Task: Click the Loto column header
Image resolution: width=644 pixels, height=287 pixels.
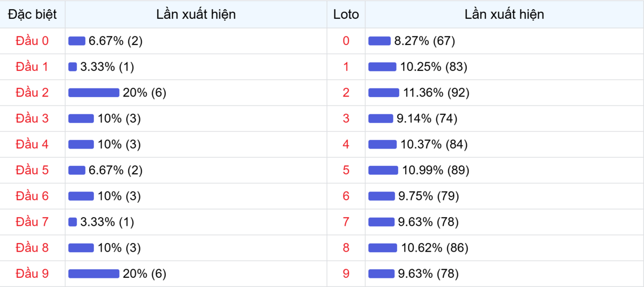Action: 346,14
